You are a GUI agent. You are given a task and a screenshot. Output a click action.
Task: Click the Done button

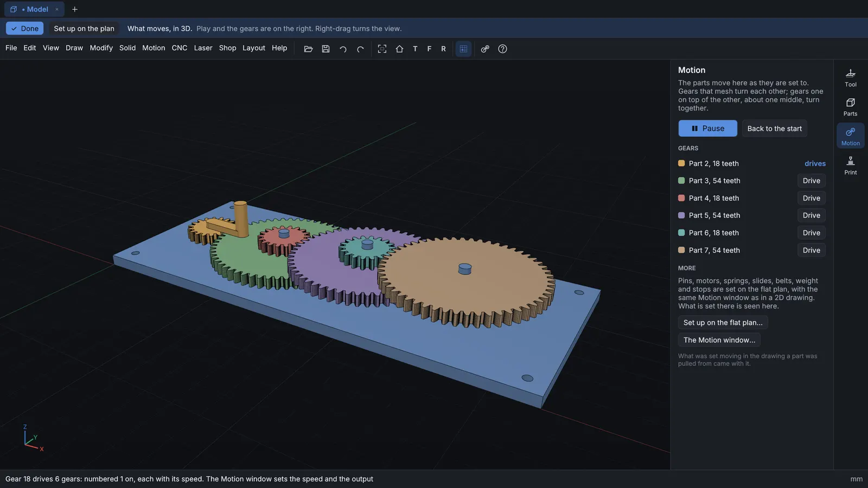pyautogui.click(x=25, y=28)
